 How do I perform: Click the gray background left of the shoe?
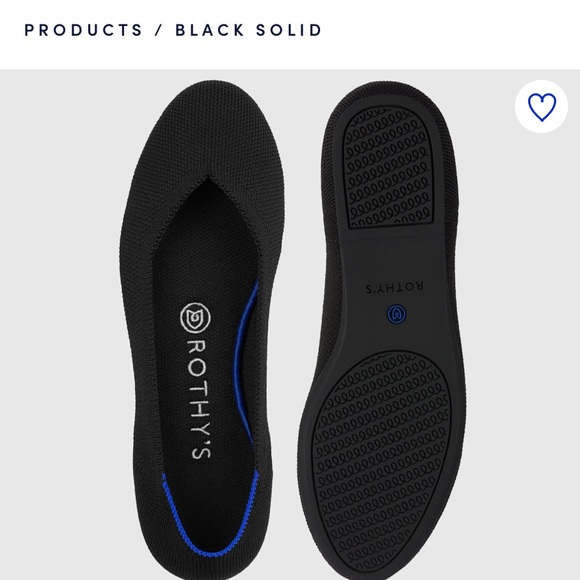59,326
